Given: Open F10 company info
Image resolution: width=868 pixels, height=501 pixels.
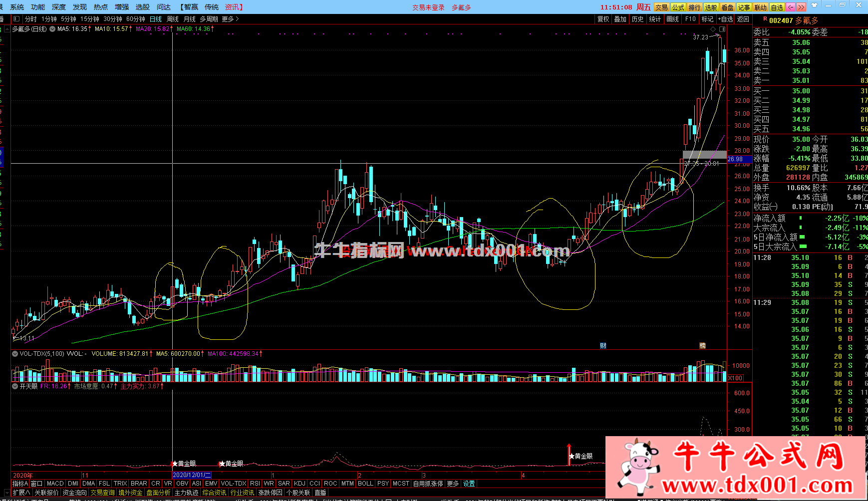Looking at the screenshot, I should pyautogui.click(x=690, y=19).
